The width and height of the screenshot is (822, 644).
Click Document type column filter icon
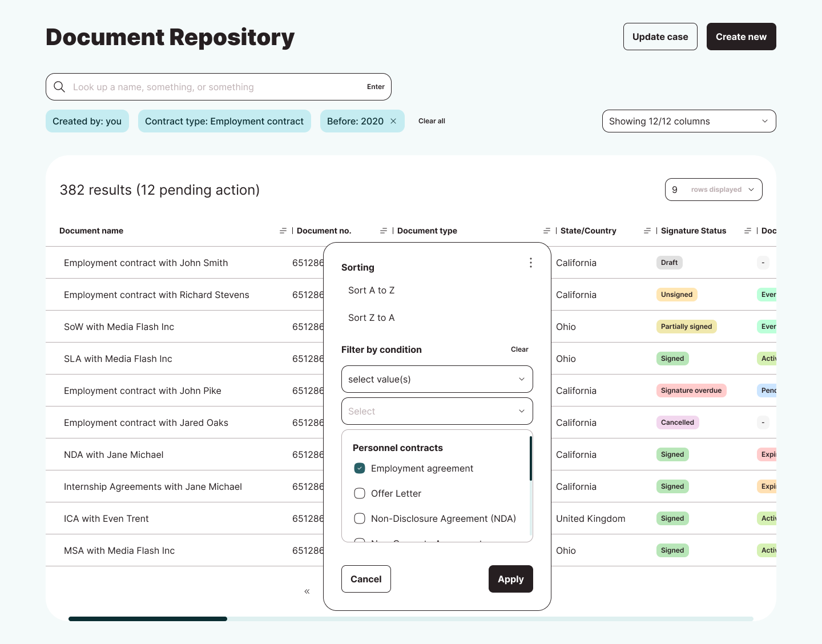[546, 231]
